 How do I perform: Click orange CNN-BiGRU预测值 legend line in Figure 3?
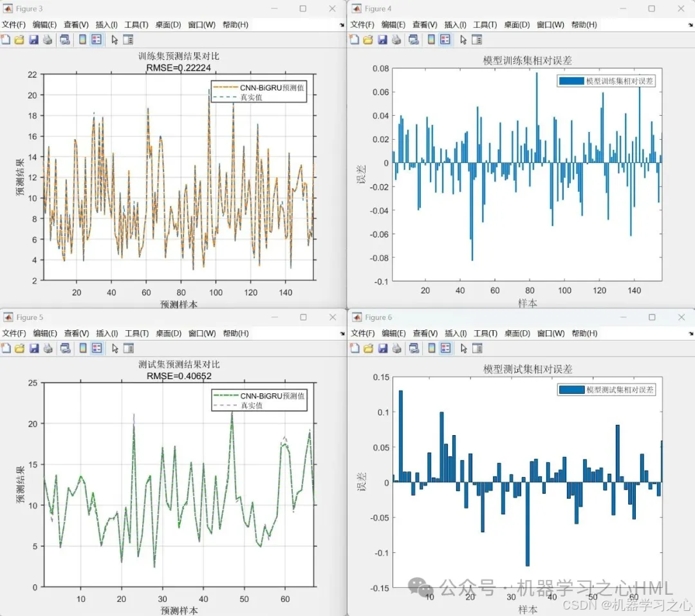[x=226, y=88]
